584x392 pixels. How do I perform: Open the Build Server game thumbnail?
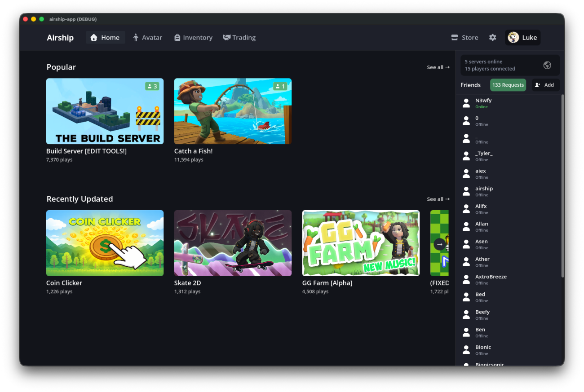tap(105, 111)
